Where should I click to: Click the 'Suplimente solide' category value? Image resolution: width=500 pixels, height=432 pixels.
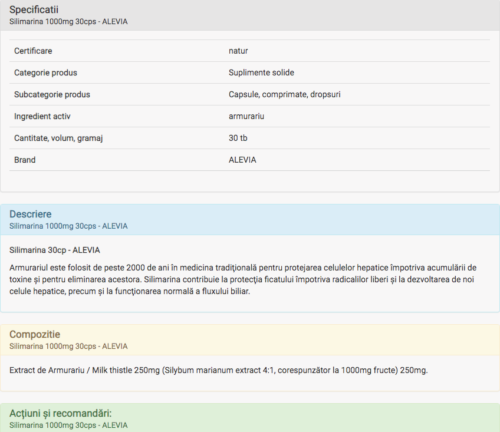[261, 73]
